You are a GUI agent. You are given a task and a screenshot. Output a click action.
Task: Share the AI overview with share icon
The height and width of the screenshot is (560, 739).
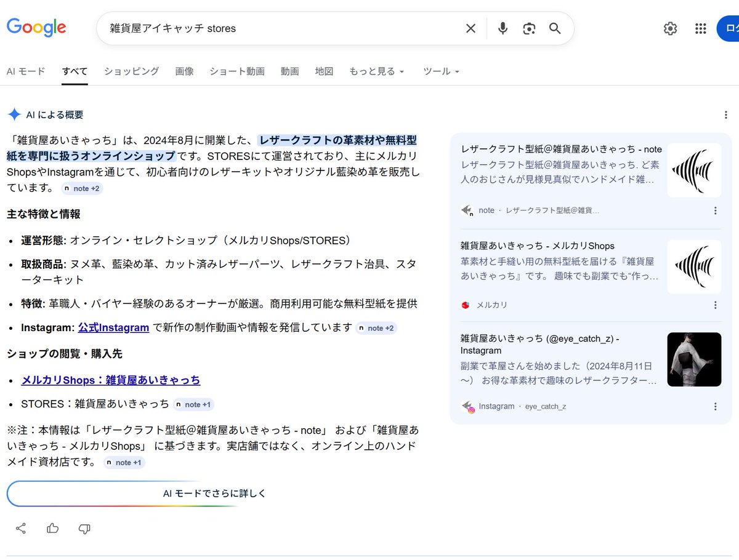coord(21,528)
